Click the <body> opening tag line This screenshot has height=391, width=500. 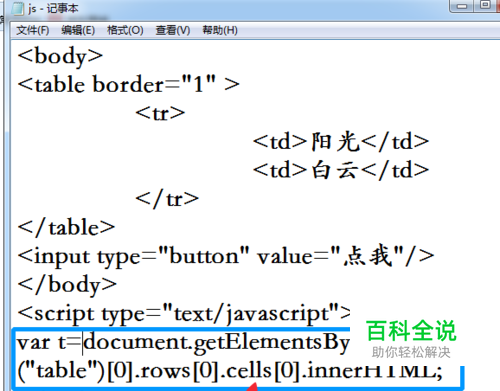pyautogui.click(x=60, y=56)
